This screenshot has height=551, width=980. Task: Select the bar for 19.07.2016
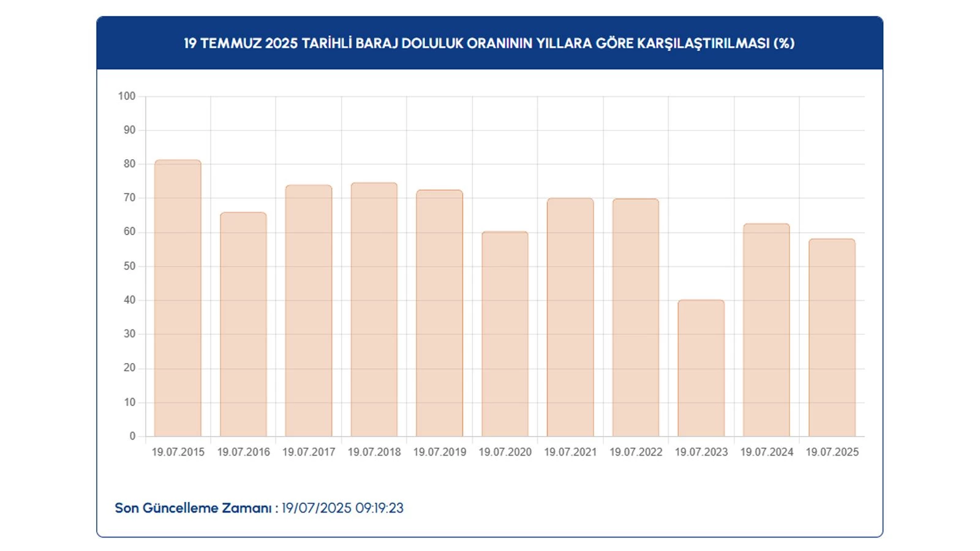(243, 324)
